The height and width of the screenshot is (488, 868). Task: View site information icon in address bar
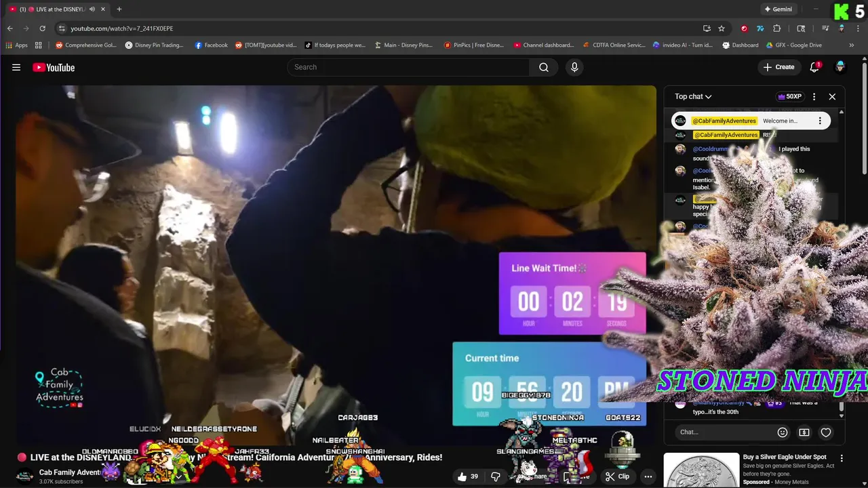pos(62,28)
